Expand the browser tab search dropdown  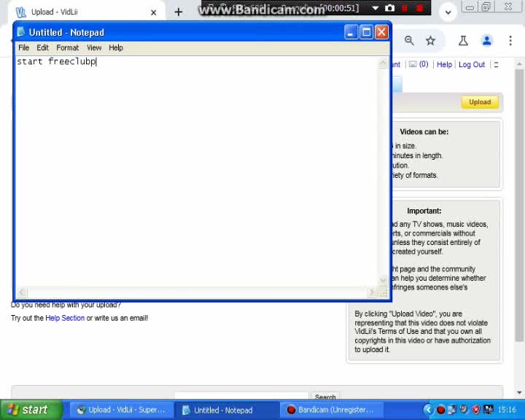448,12
